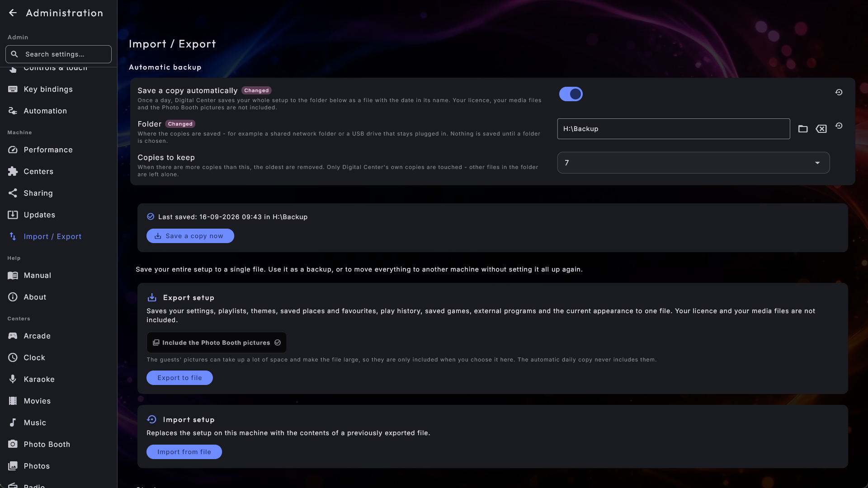
Task: Click the backup Folder path field
Action: coord(674,129)
